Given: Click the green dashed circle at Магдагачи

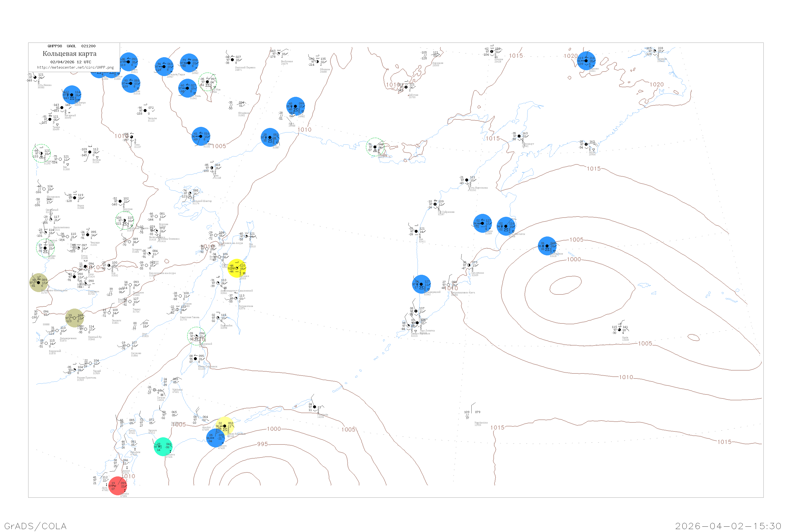Looking at the screenshot, I should [x=41, y=153].
